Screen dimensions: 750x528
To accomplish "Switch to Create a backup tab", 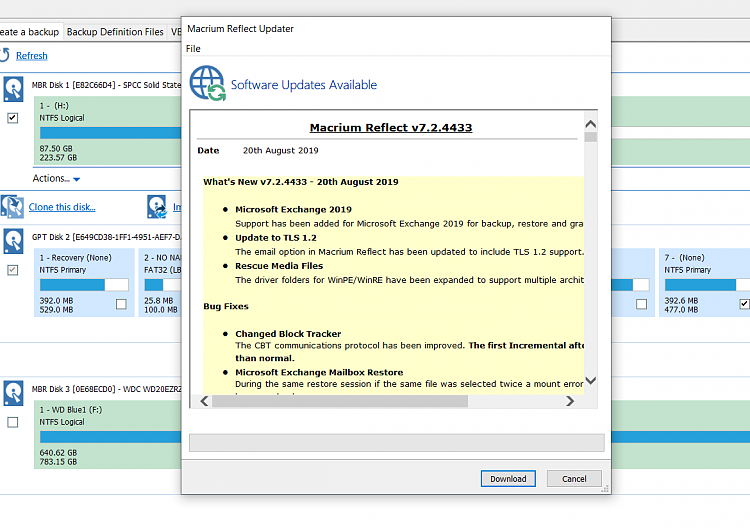I will [x=30, y=32].
